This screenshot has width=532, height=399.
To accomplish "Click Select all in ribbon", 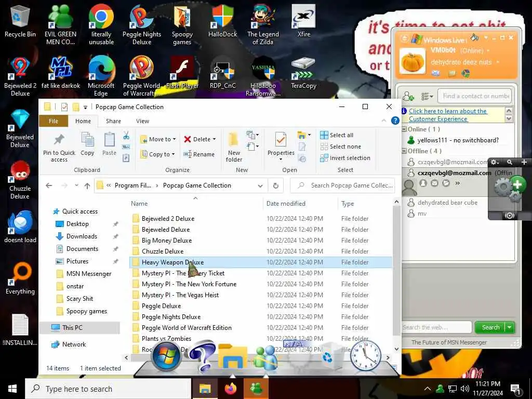I will click(x=337, y=135).
